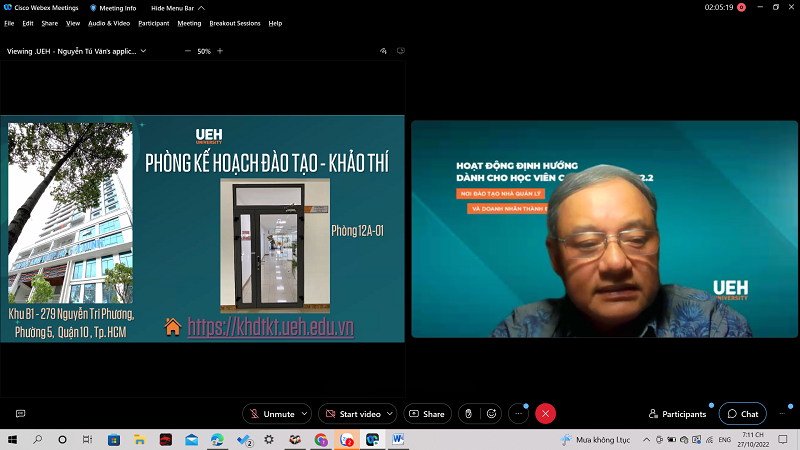This screenshot has height=450, width=800.
Task: Open the red app icon on taskbar
Action: 166,440
